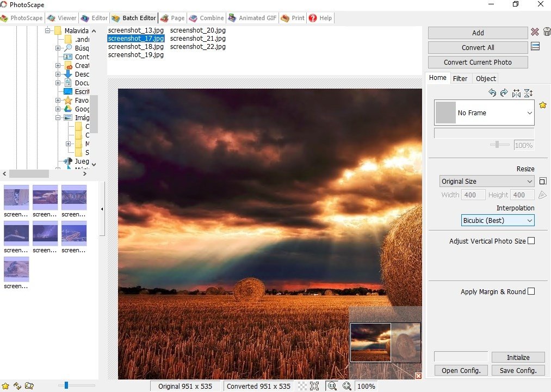Select screenshot_17.jpg in file list
This screenshot has height=392, width=551.
point(135,38)
